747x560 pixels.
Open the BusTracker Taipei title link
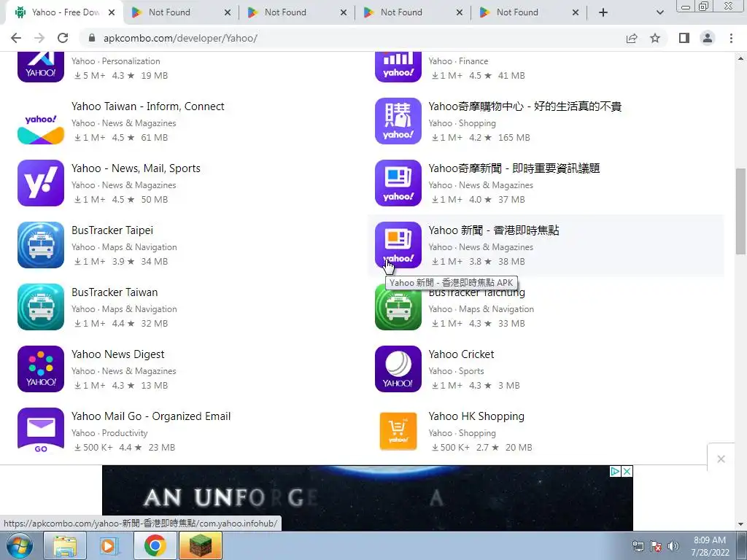coord(112,230)
